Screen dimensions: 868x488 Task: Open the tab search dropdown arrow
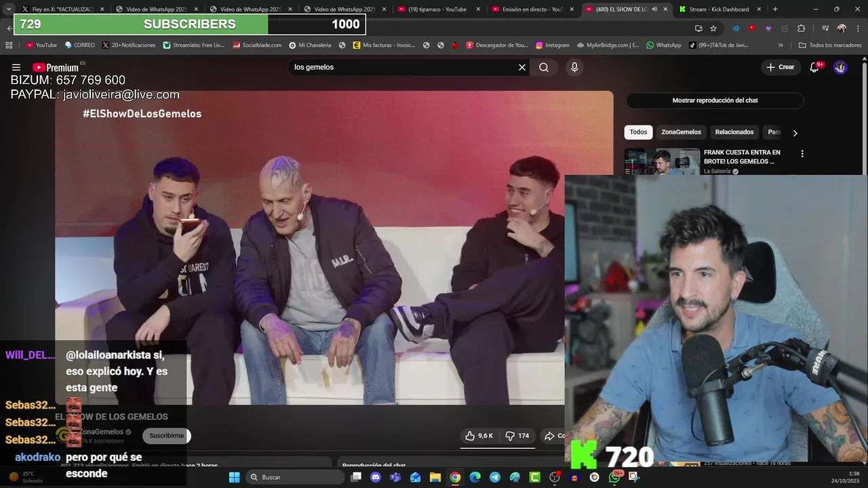[x=9, y=9]
